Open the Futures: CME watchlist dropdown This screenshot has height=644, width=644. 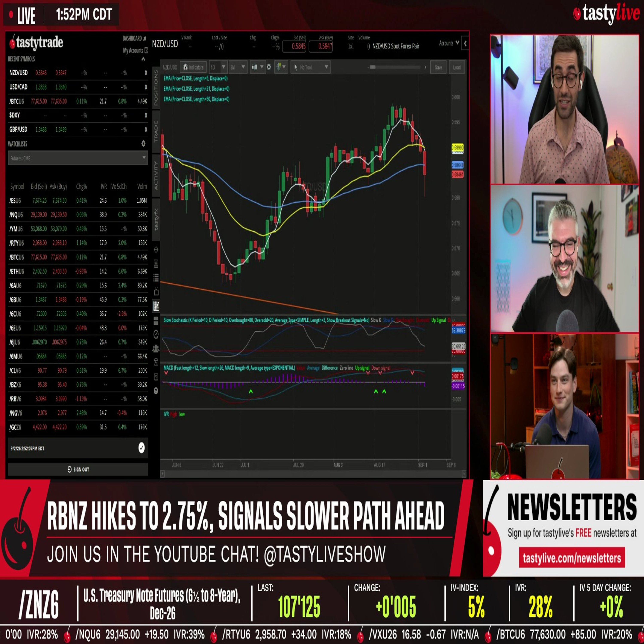point(78,158)
